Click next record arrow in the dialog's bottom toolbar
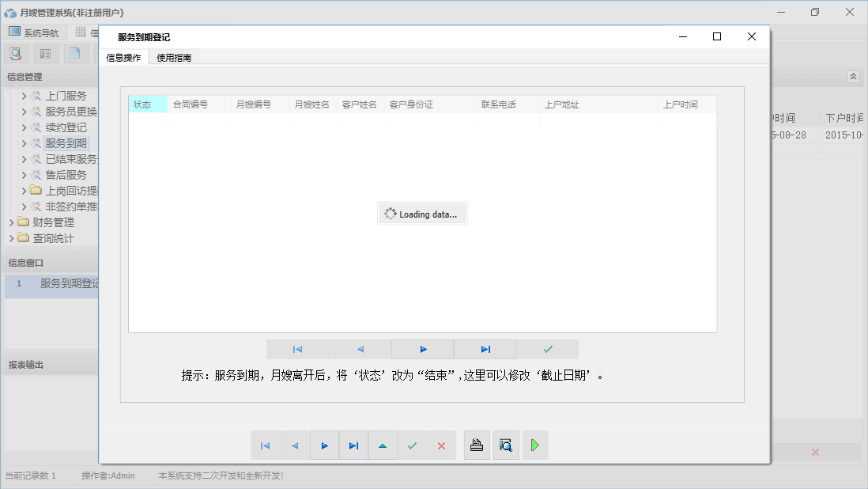This screenshot has width=868, height=489. tap(324, 445)
